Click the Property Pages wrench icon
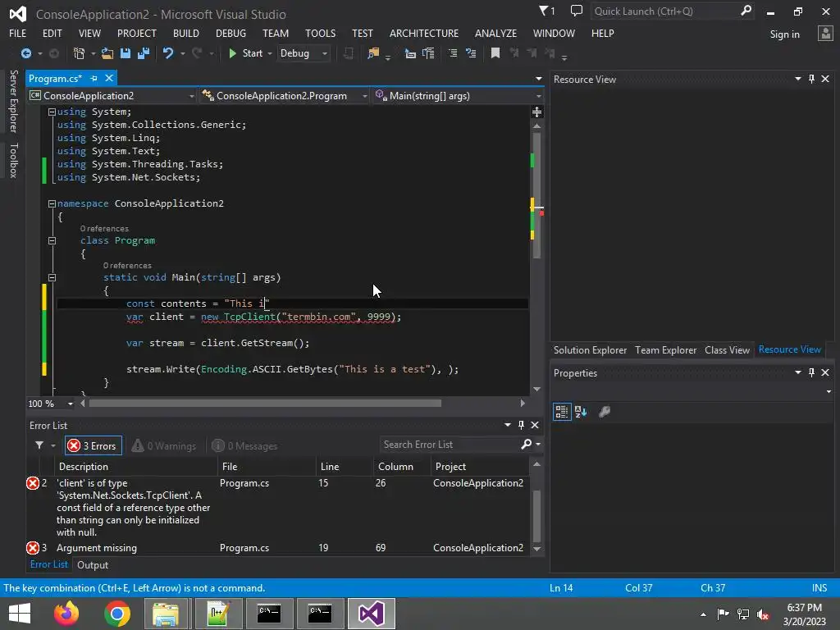This screenshot has width=840, height=630. 605,412
